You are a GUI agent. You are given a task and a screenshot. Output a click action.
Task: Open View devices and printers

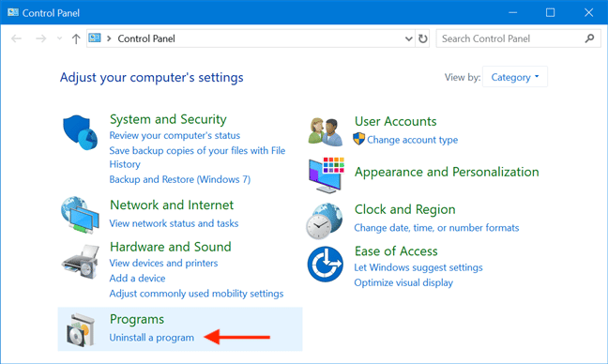click(163, 263)
